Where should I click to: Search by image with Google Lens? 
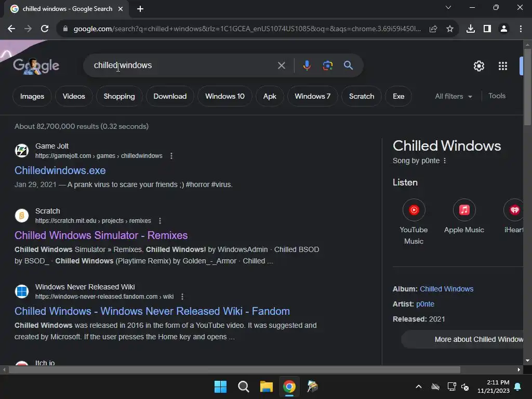(328, 65)
